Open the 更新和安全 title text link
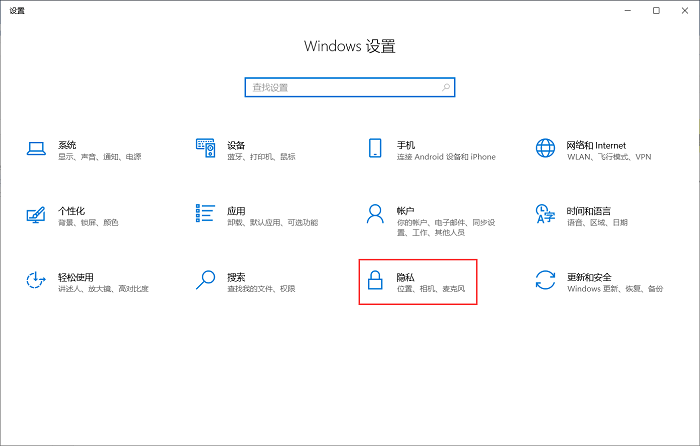The image size is (700, 446). 589,276
